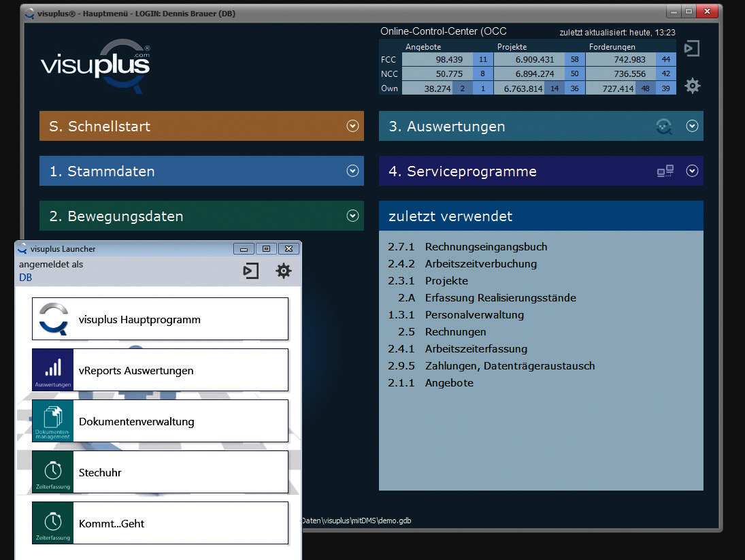745x560 pixels.
Task: Expand the 4. Serviceprogramme section chevron
Action: click(x=692, y=171)
